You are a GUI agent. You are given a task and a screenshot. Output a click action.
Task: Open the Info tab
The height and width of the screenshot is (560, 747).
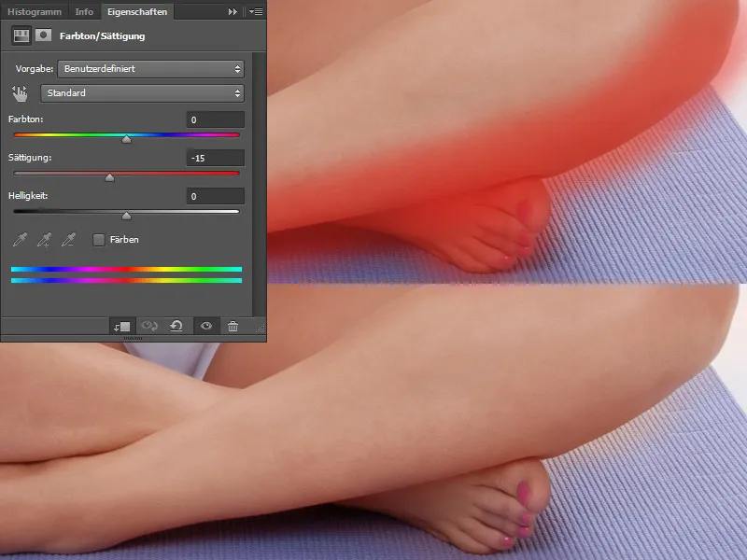(84, 12)
